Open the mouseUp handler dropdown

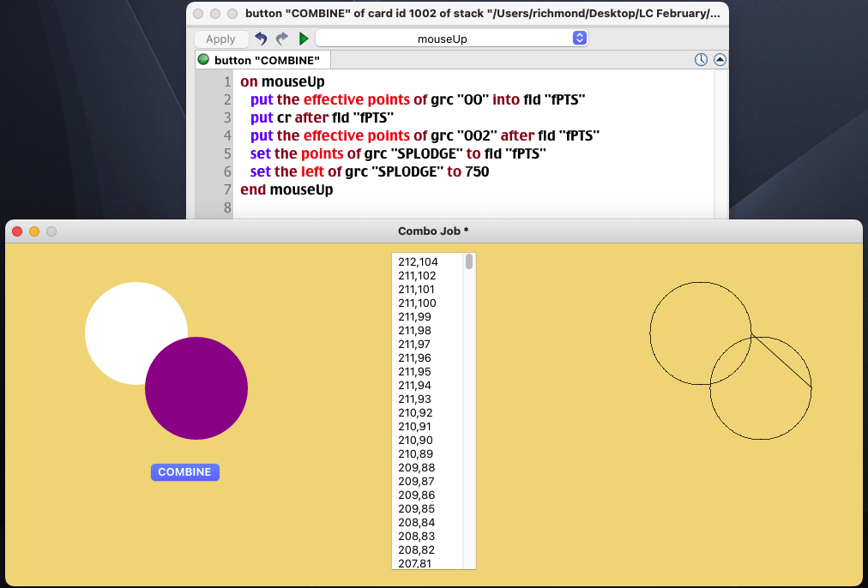point(451,39)
